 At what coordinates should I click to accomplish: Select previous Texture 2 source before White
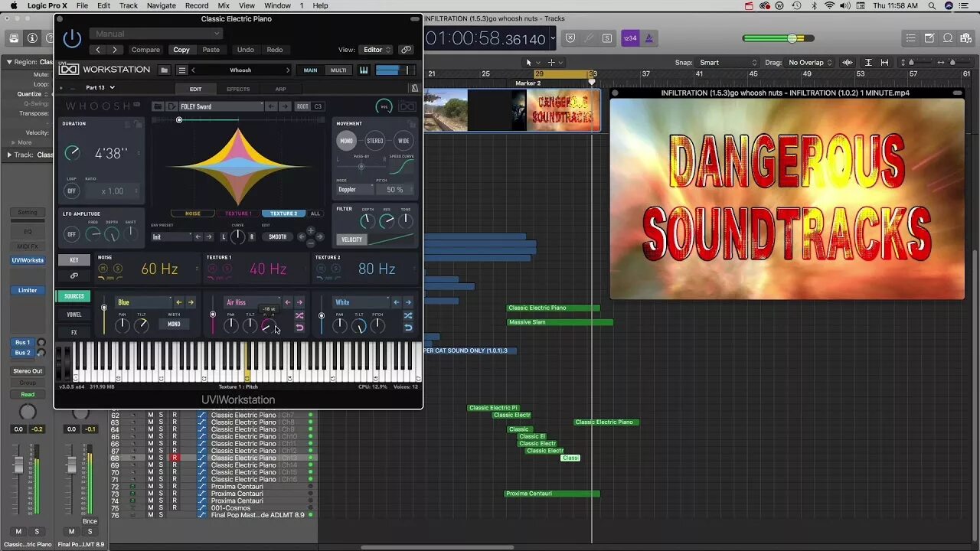(397, 302)
